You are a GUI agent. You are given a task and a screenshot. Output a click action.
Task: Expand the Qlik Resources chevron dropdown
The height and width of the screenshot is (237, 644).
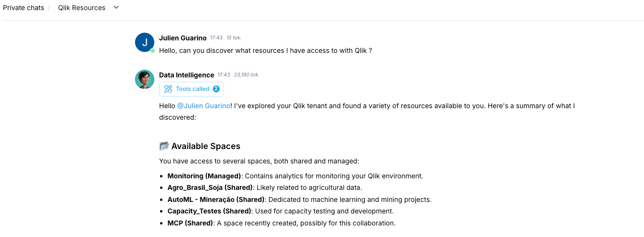click(116, 8)
